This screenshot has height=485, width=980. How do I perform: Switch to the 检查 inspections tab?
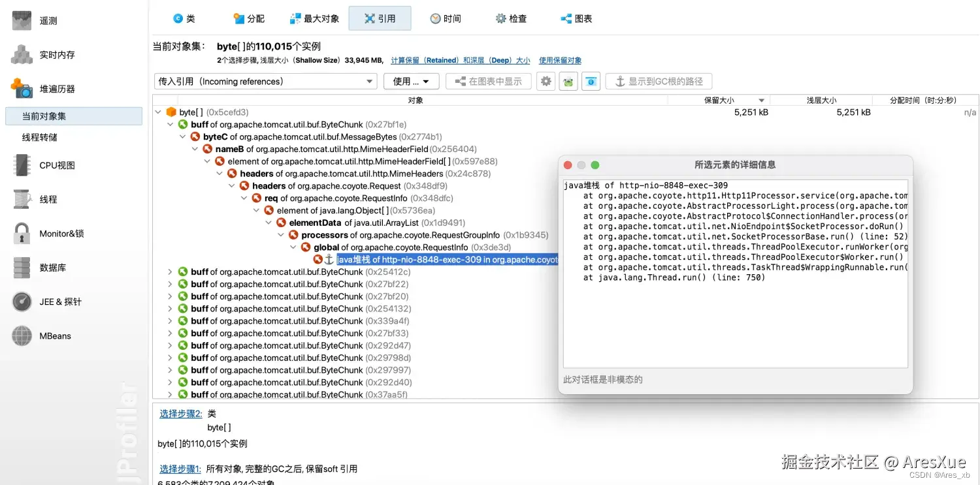click(511, 18)
